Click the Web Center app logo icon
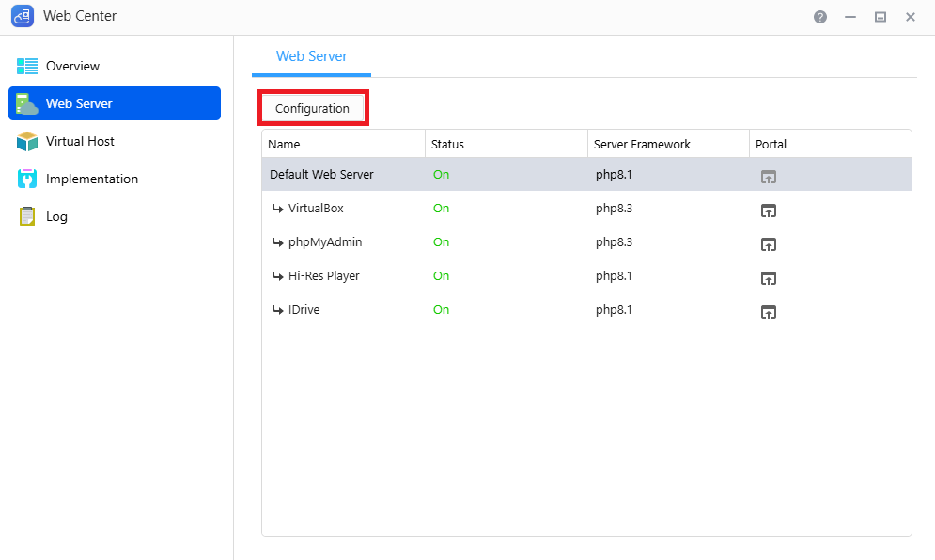Image resolution: width=935 pixels, height=560 pixels. pyautogui.click(x=23, y=16)
